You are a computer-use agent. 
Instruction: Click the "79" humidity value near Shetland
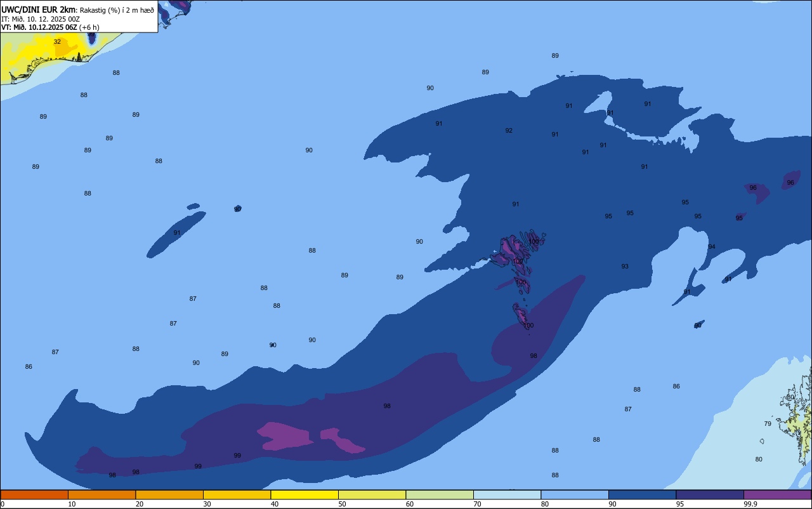click(768, 424)
